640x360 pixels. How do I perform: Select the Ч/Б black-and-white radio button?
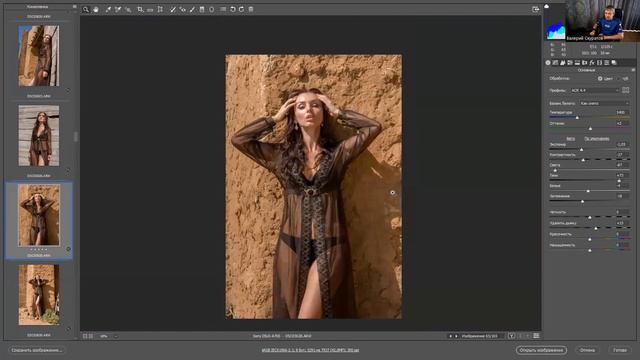pos(619,78)
